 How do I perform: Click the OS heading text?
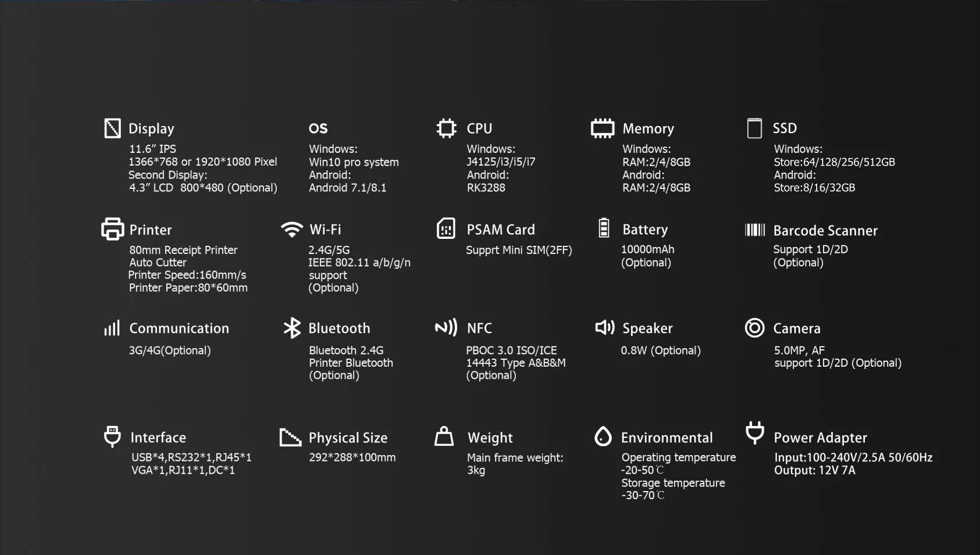point(318,128)
